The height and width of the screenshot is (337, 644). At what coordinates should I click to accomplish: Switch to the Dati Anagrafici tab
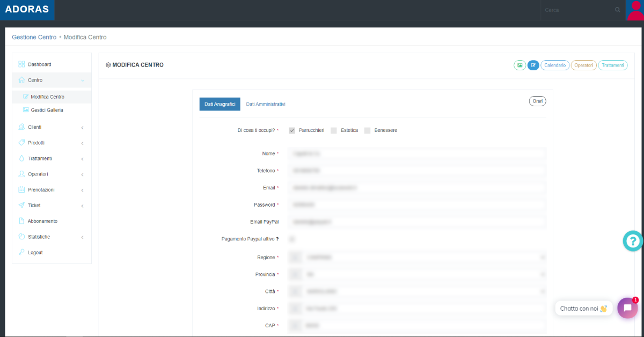coord(219,104)
